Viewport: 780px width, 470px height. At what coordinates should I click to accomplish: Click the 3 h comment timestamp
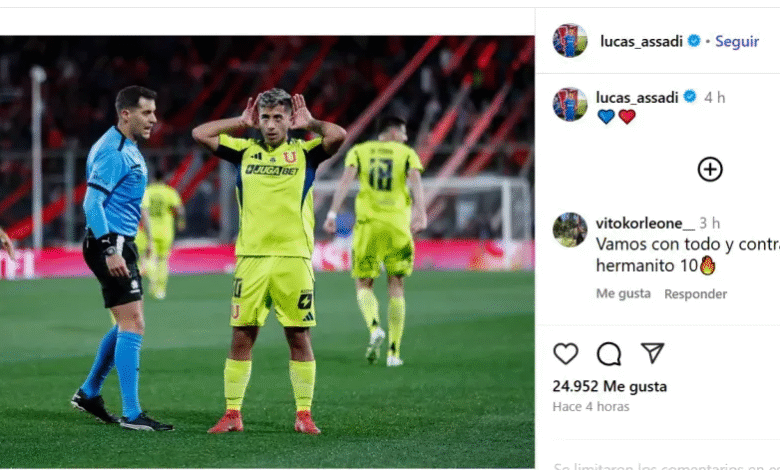pyautogui.click(x=709, y=223)
